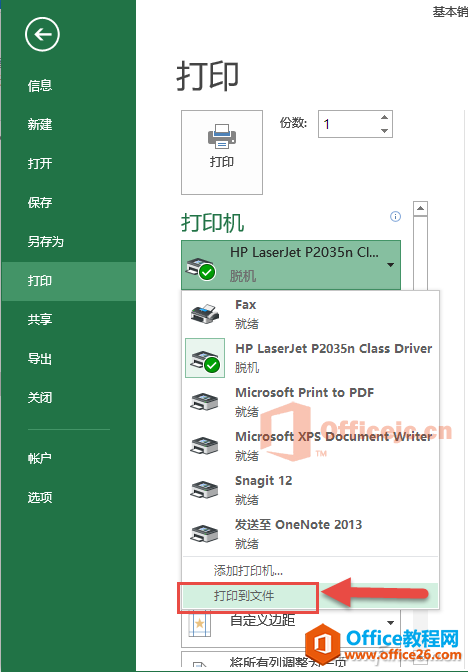The image size is (468, 672).
Task: Click the custom margins star icon
Action: pos(200,624)
